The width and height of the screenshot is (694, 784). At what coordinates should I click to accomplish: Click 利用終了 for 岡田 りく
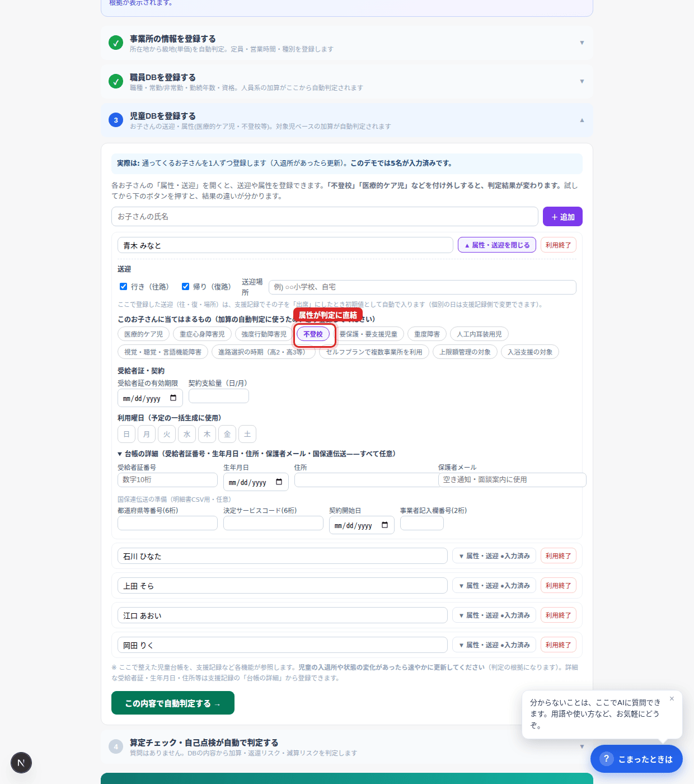[x=559, y=645]
